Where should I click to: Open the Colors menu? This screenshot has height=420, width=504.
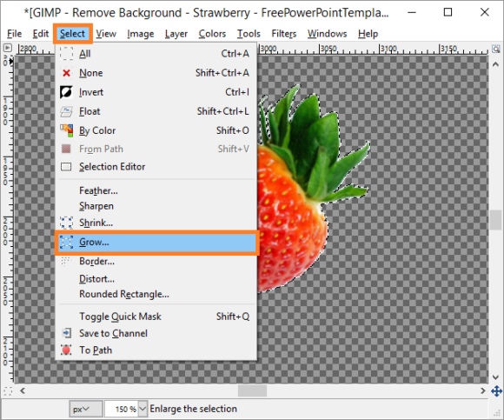[x=212, y=34]
